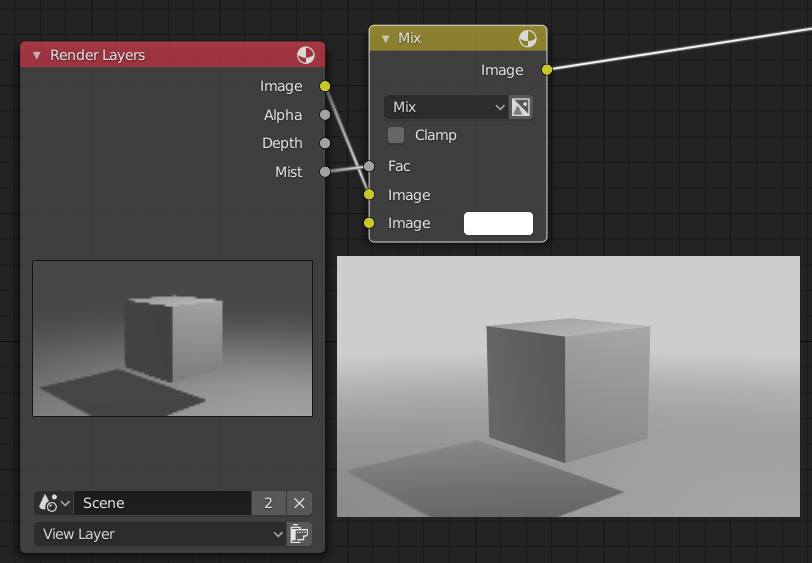
Task: Open the View Layer dropdown
Action: pyautogui.click(x=160, y=534)
